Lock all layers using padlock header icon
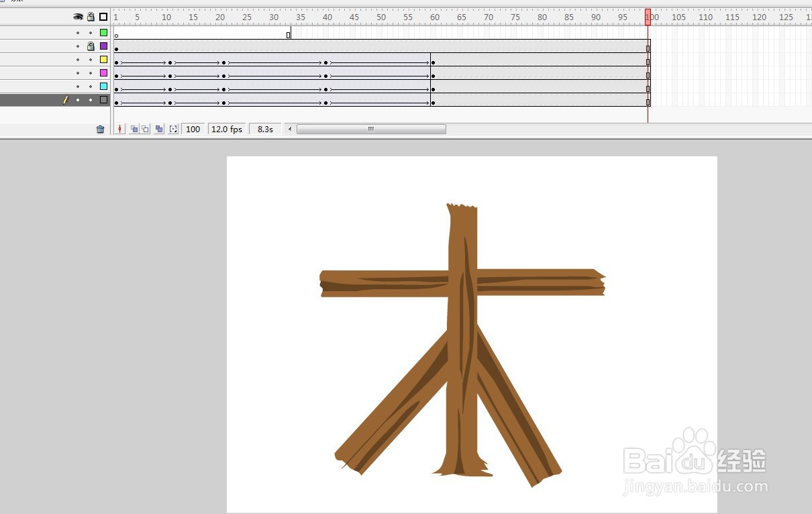 (91, 17)
